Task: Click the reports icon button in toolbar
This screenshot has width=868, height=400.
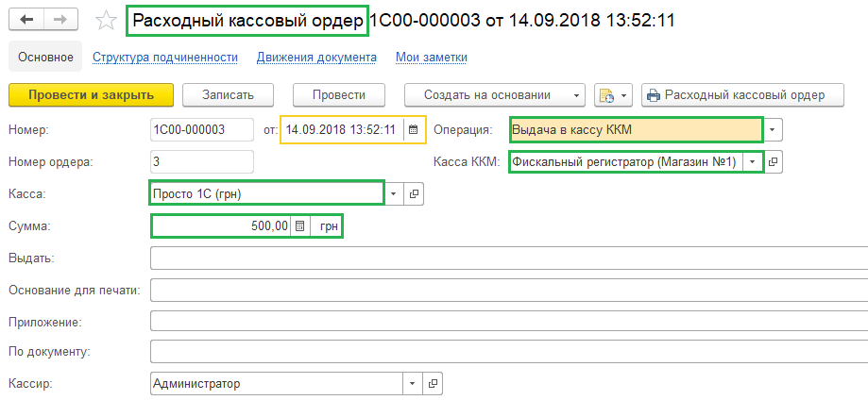Action: [604, 95]
